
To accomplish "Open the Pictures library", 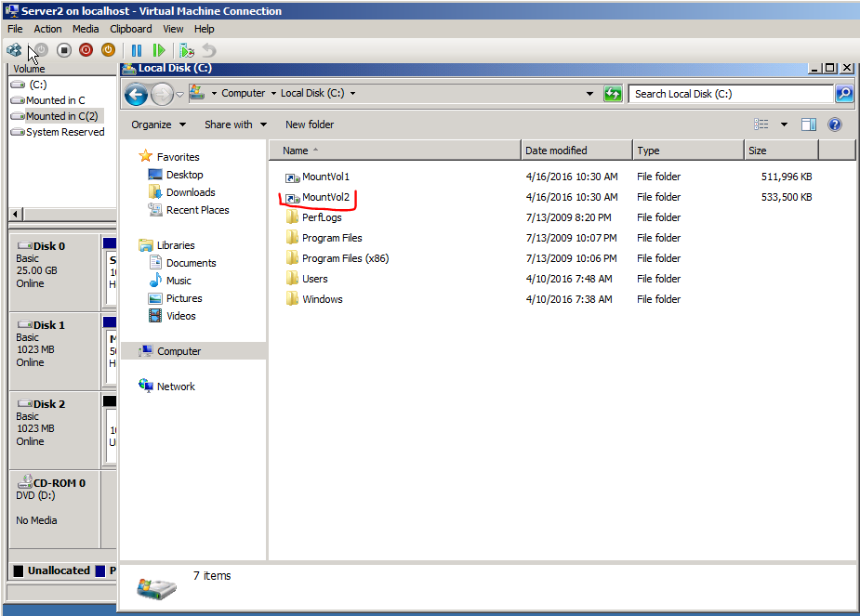I will pos(184,298).
